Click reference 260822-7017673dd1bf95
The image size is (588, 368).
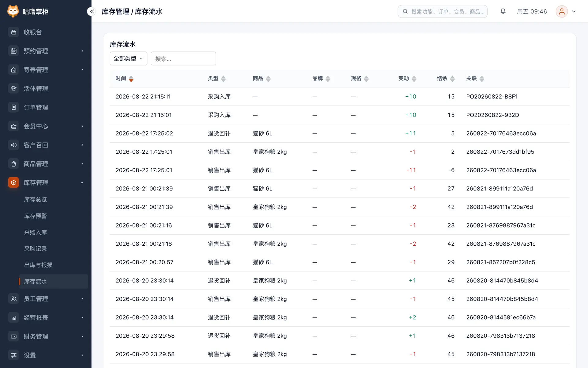(500, 152)
